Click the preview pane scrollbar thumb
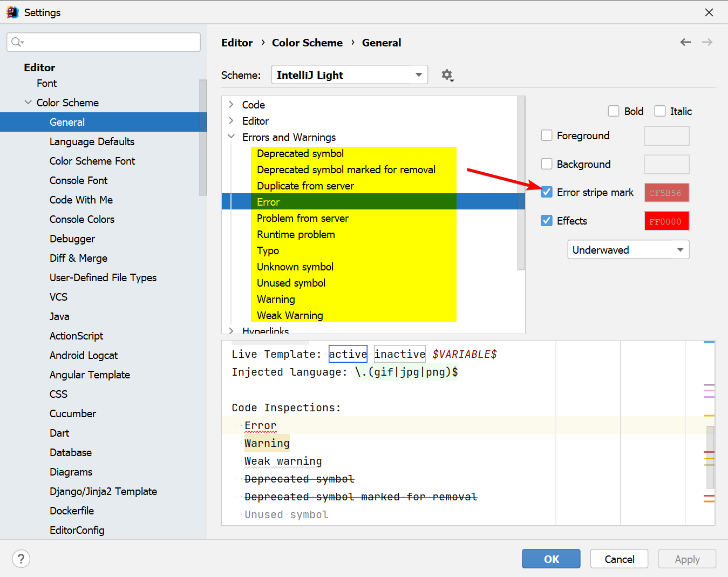Screen dimensions: 728x577 click(x=710, y=457)
